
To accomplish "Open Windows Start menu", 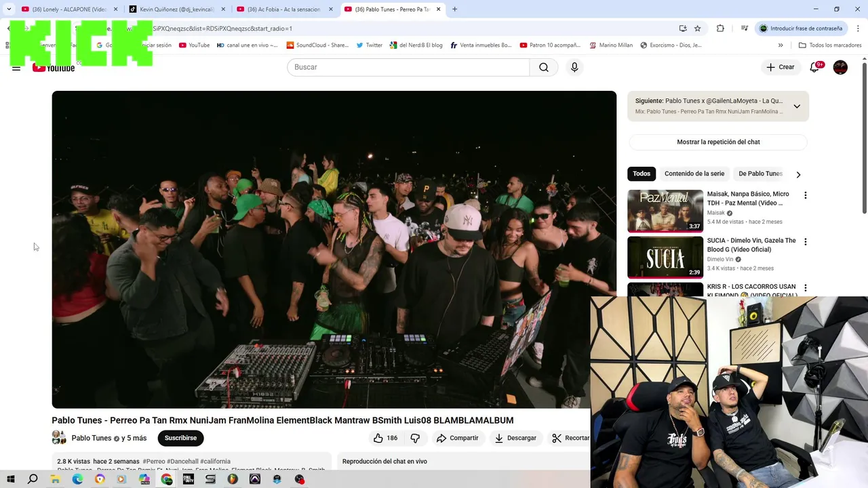I will (x=11, y=479).
